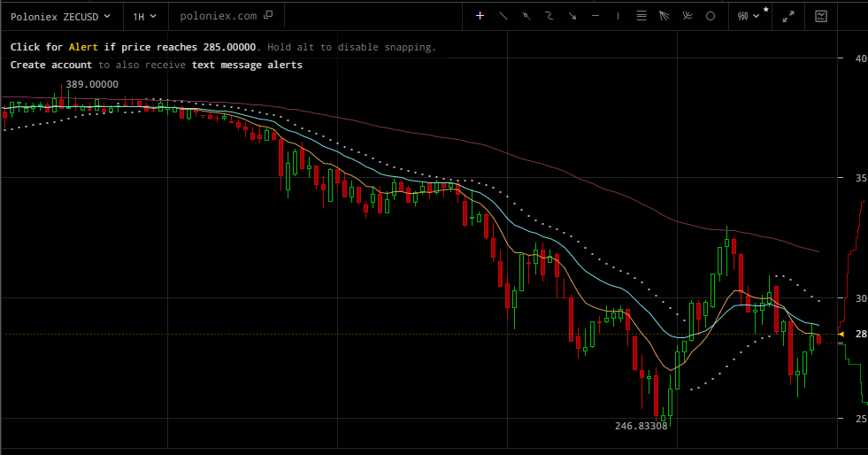Click the 389.00000 high price label

click(92, 84)
